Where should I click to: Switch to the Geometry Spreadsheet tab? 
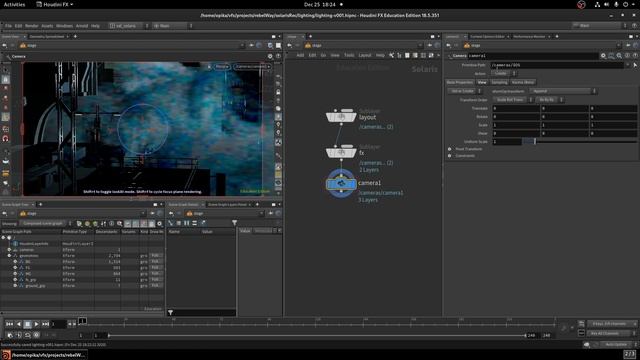[47, 37]
